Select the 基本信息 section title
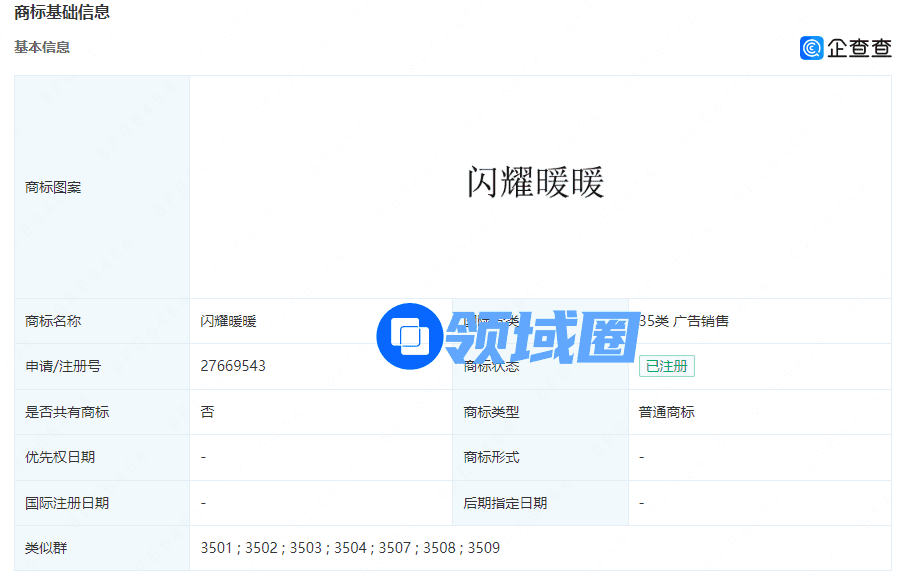Screen dimensions: 901x575 [x=42, y=47]
